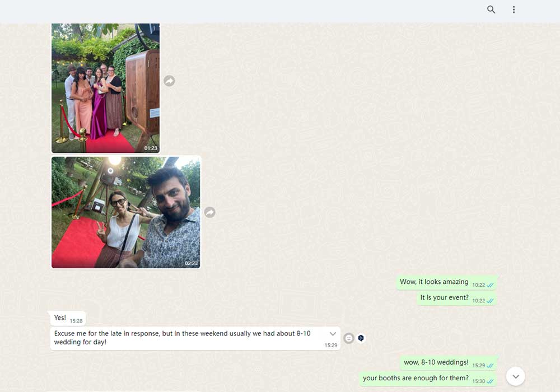Viewport: 560px width, 392px height.
Task: Click the "your booths are enough for them?" message
Action: [x=416, y=379]
